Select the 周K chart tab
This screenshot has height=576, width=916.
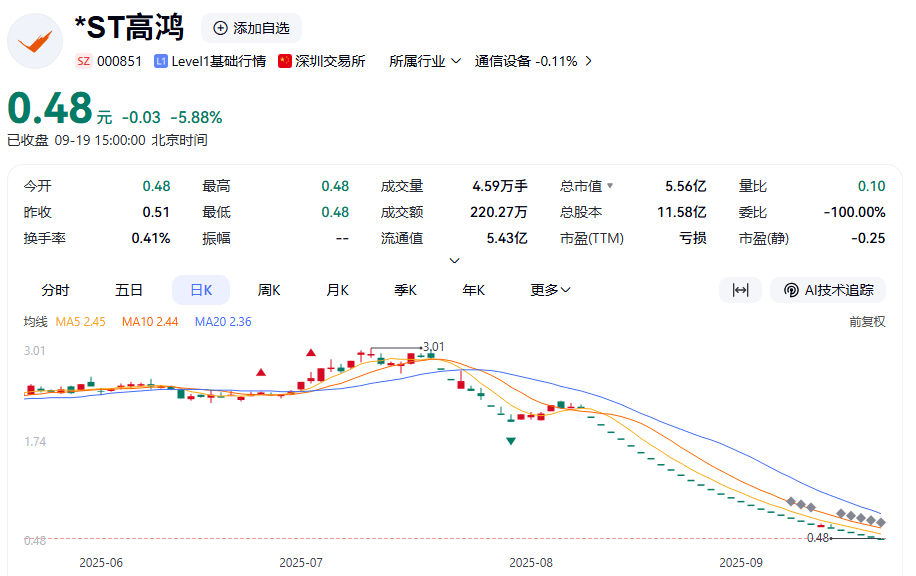point(269,290)
